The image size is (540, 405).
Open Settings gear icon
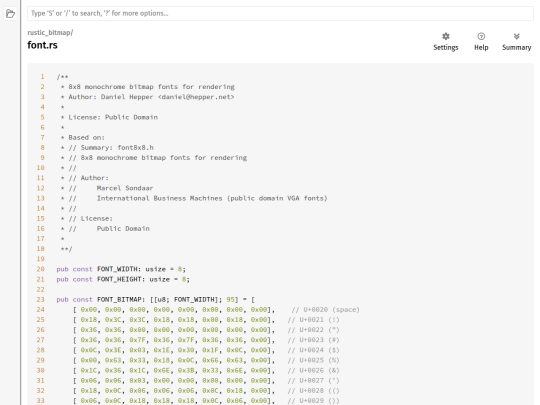click(x=446, y=36)
